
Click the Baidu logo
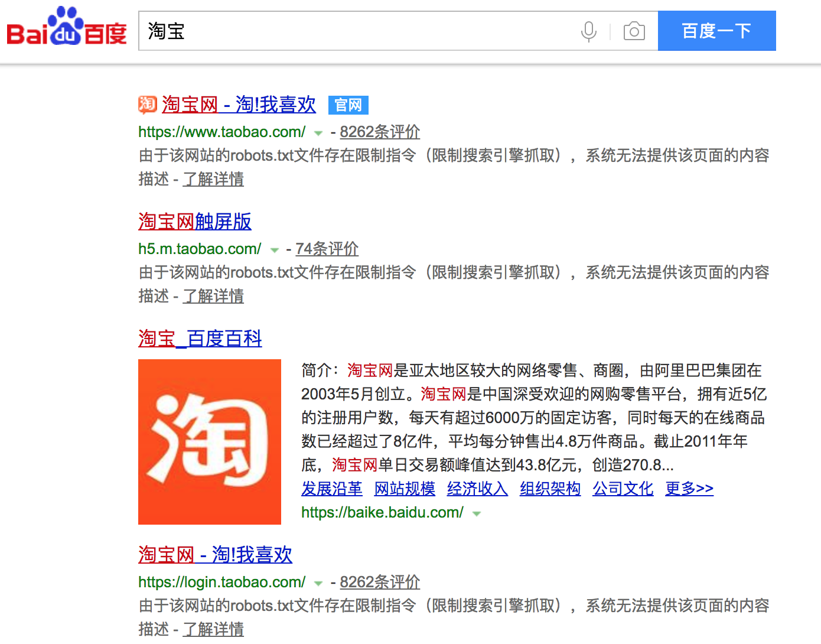coord(67,28)
